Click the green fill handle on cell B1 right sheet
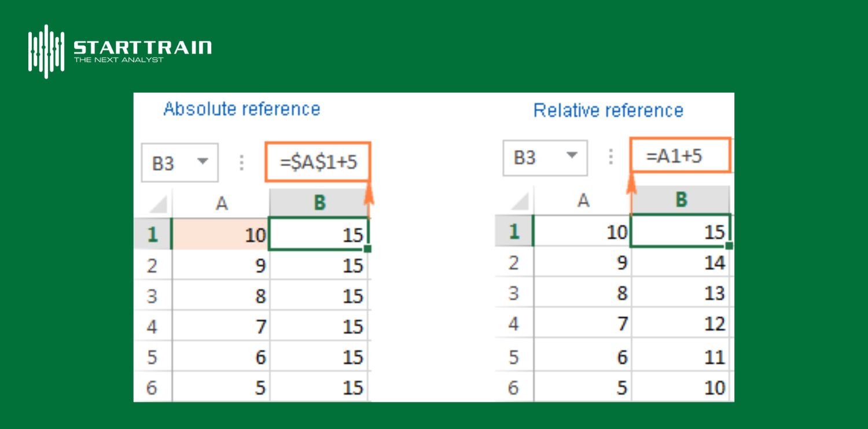The width and height of the screenshot is (868, 429). point(730,245)
